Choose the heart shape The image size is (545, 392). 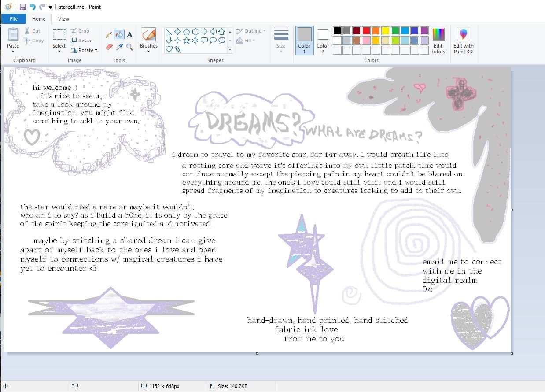169,49
